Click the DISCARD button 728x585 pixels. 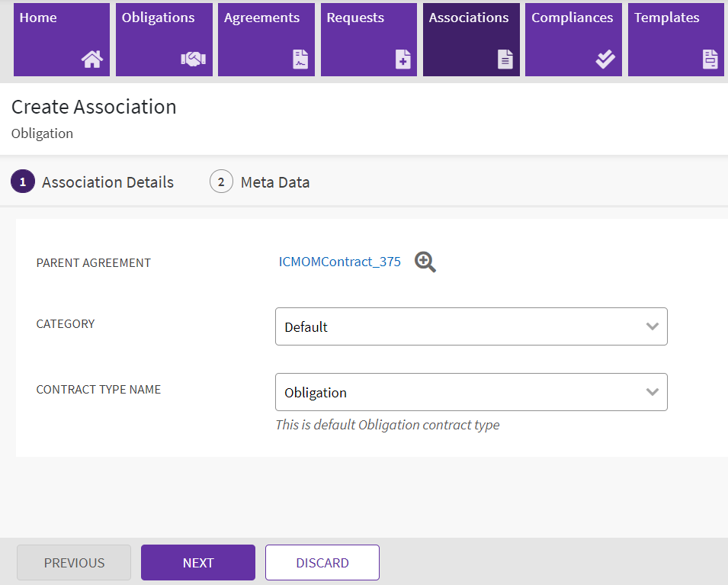[x=322, y=563]
